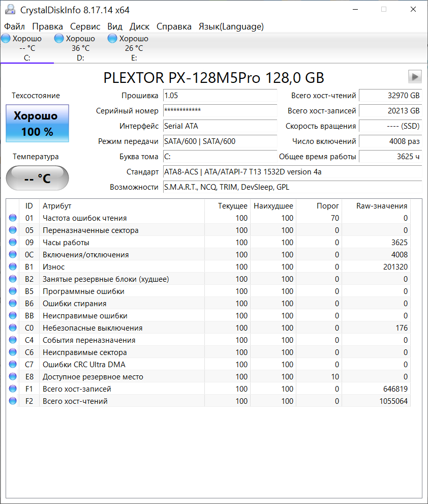Click raw value 201320
The width and height of the screenshot is (428, 504).
pos(395,267)
